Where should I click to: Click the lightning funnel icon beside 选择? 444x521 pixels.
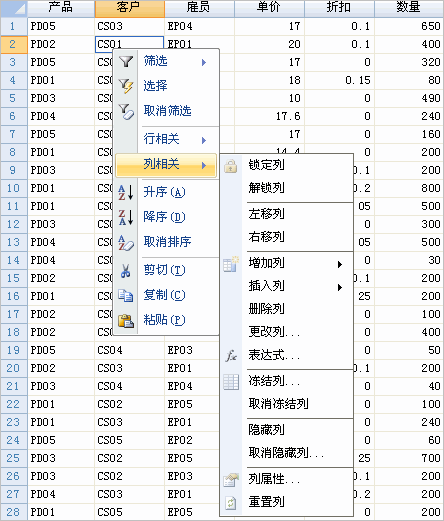tap(126, 86)
